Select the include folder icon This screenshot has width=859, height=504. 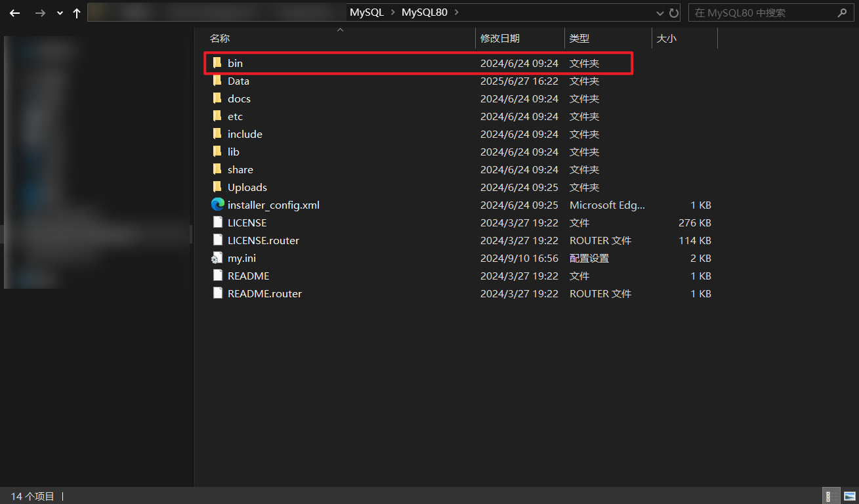tap(217, 134)
